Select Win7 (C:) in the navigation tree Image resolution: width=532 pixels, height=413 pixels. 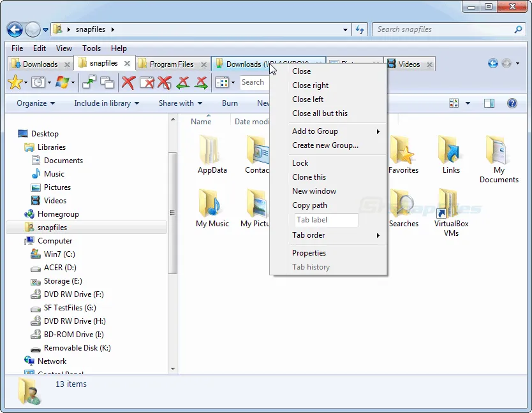59,254
